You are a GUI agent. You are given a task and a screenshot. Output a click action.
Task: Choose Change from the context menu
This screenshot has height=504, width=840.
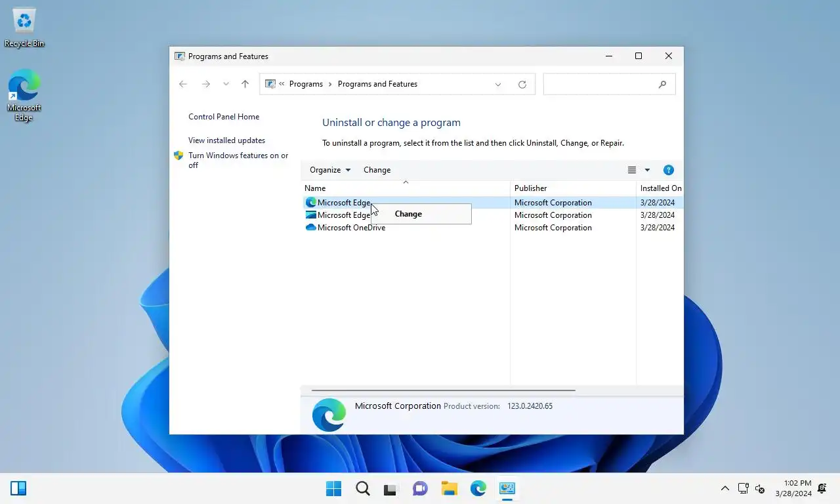(421, 214)
